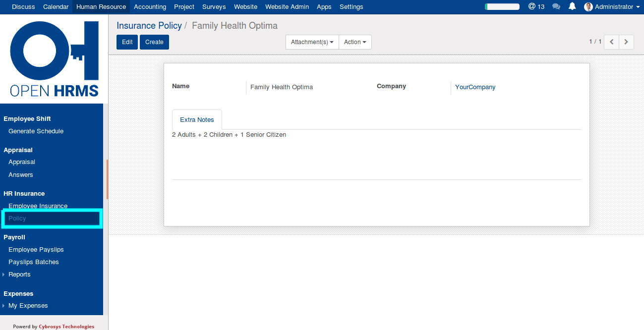Screen dimensions: 644x330
Task: Click the top bar progress bar
Action: [502, 7]
